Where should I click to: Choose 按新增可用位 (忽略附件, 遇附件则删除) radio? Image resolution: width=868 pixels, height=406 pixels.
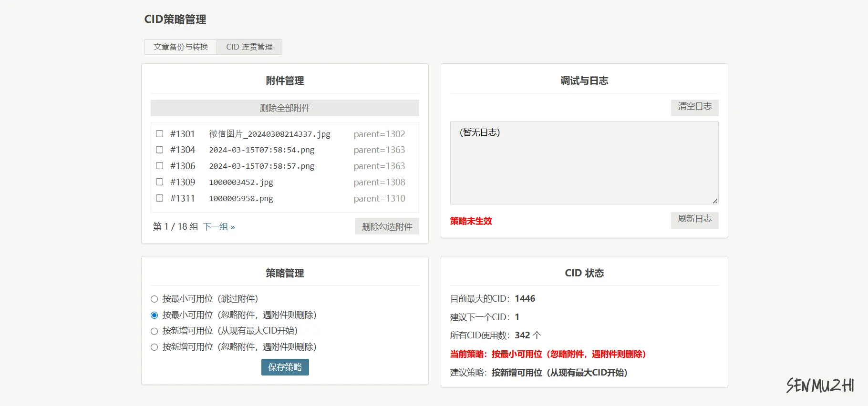[x=154, y=347]
